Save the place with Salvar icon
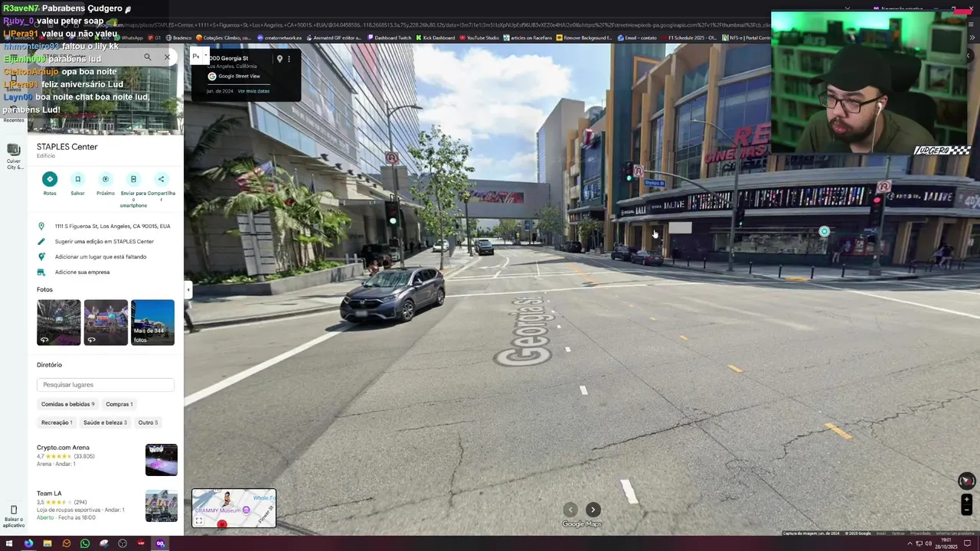 [77, 179]
